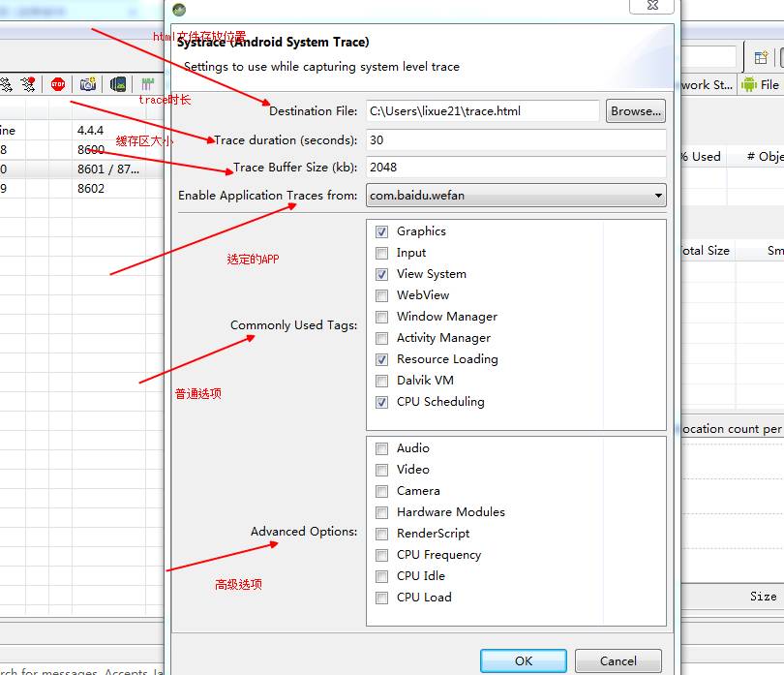
Task: Check the CPU Load checkbox
Action: [x=381, y=598]
